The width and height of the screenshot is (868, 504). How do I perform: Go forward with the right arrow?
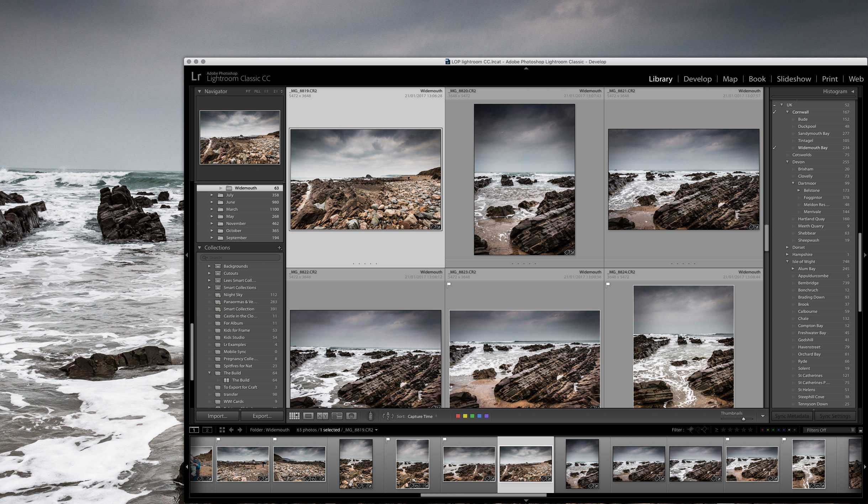(x=240, y=430)
